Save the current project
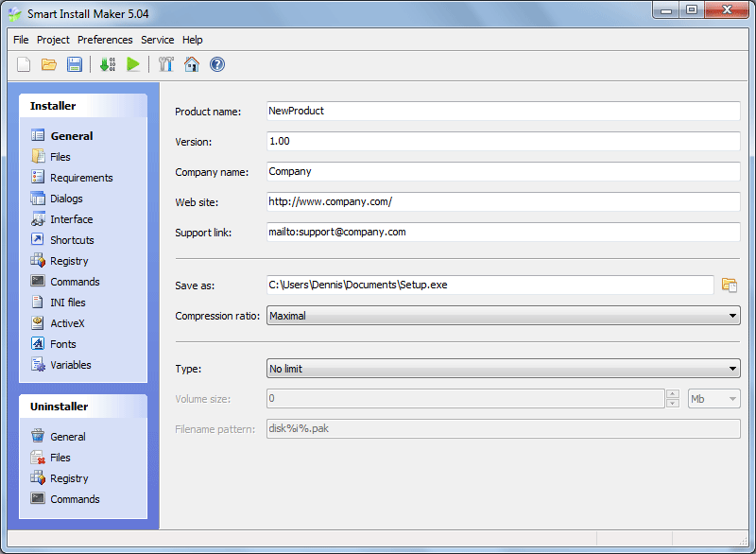The height and width of the screenshot is (554, 756). click(x=75, y=64)
